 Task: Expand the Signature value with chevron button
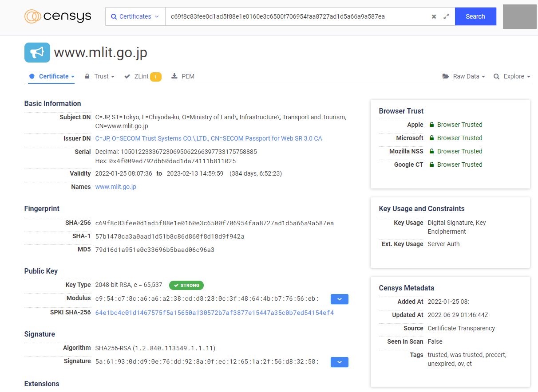pyautogui.click(x=340, y=362)
